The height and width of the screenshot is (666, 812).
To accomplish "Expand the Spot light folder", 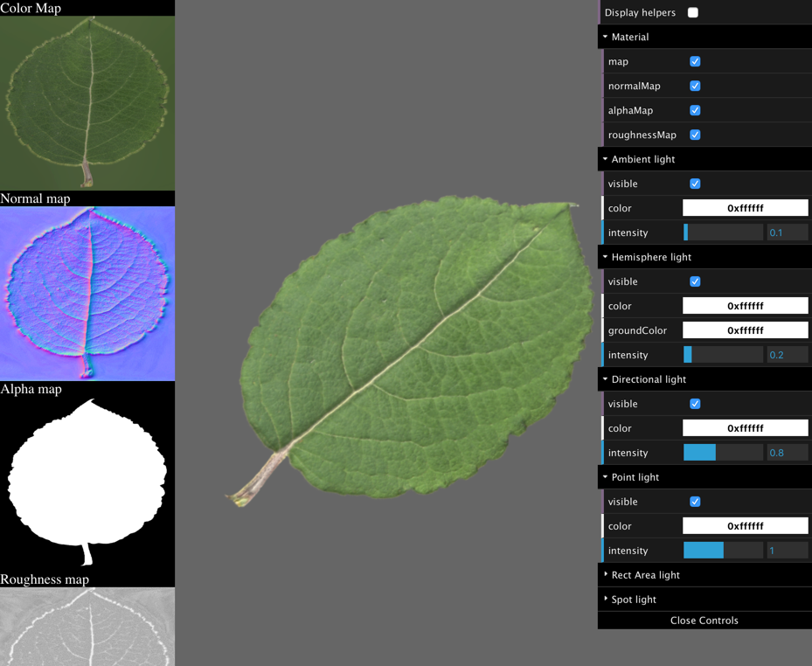I will [704, 600].
